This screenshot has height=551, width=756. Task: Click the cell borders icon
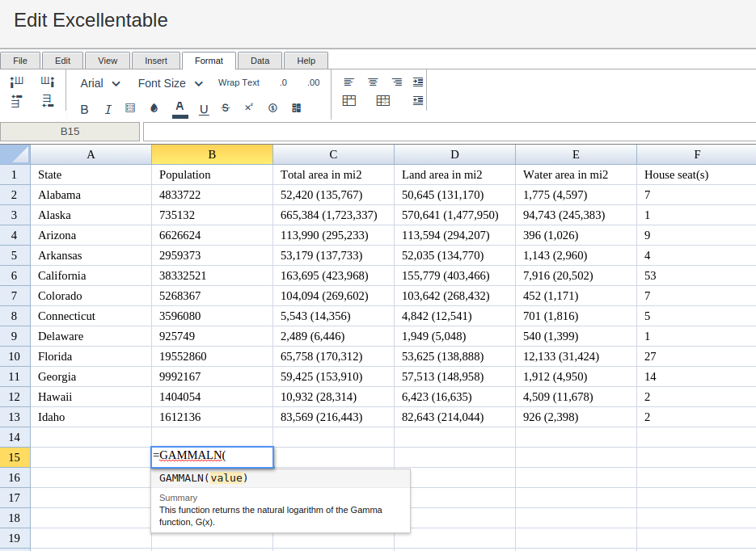click(x=130, y=108)
